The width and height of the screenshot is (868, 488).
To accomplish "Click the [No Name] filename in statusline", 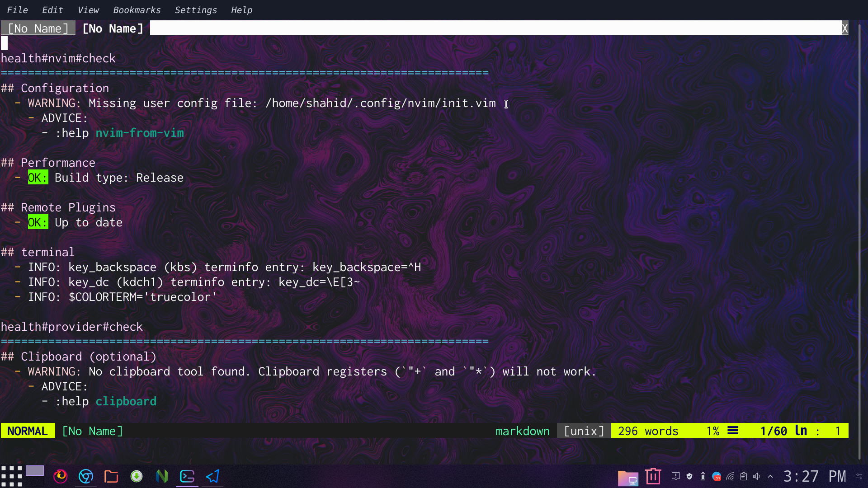I will [92, 431].
